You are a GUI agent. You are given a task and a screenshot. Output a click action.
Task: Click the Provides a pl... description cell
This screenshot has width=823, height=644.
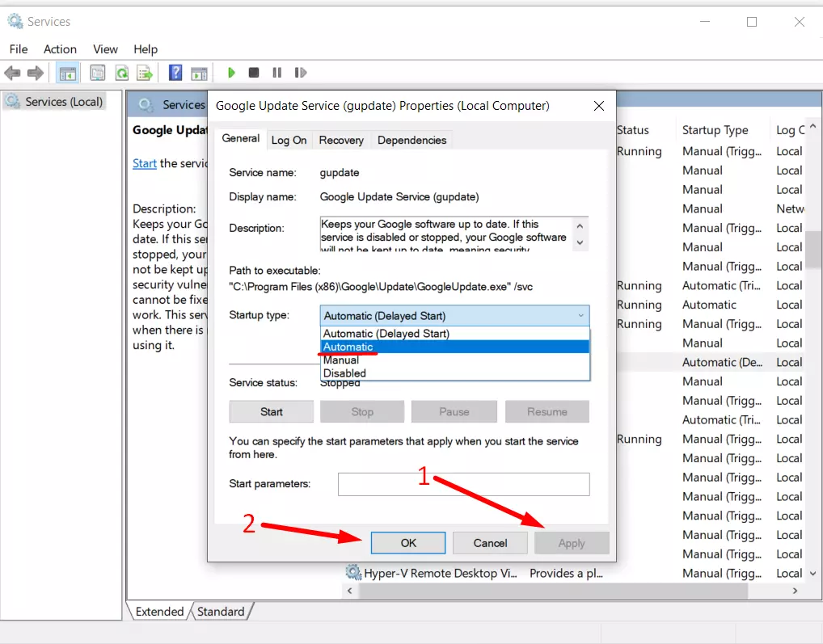point(566,573)
